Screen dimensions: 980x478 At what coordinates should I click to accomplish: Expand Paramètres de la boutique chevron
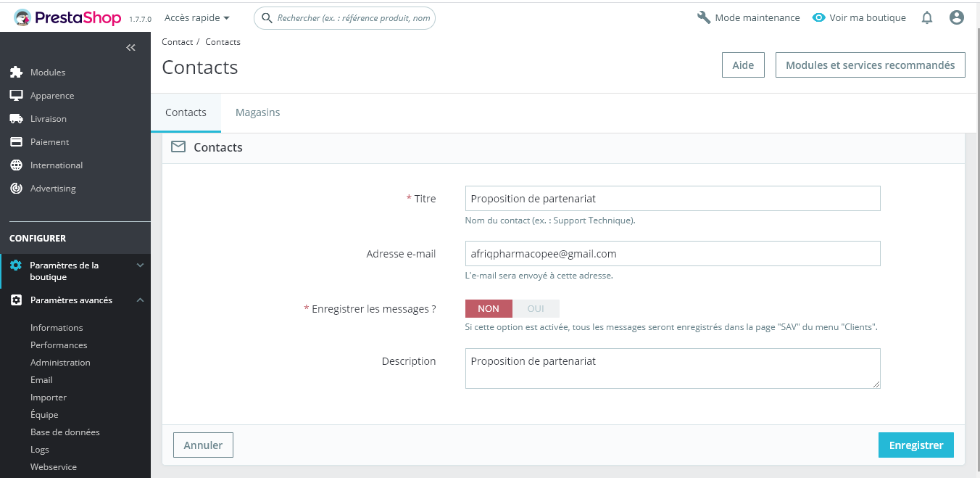(141, 265)
